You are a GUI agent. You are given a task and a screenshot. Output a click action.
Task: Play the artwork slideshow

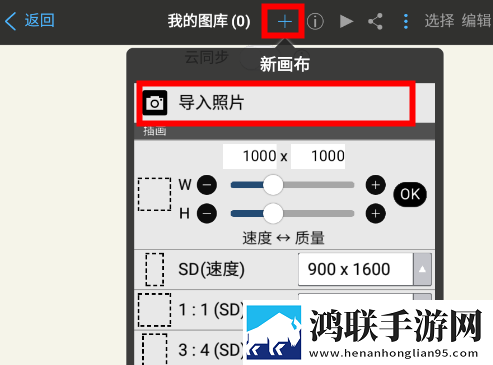coord(346,21)
